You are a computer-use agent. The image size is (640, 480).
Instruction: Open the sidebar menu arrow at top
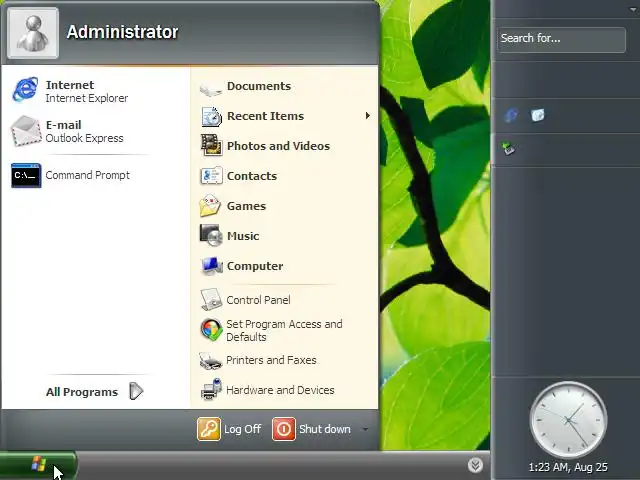coord(633,9)
